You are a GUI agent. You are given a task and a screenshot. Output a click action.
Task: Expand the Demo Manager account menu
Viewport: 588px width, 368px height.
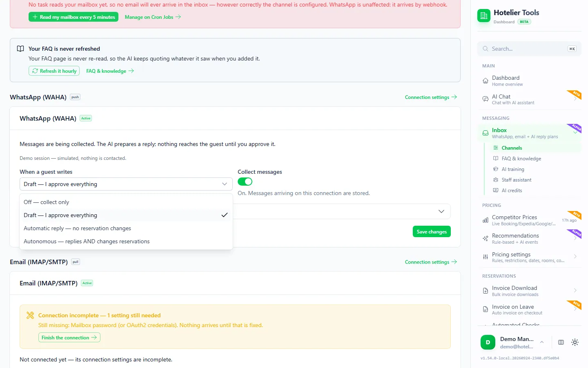[542, 342]
